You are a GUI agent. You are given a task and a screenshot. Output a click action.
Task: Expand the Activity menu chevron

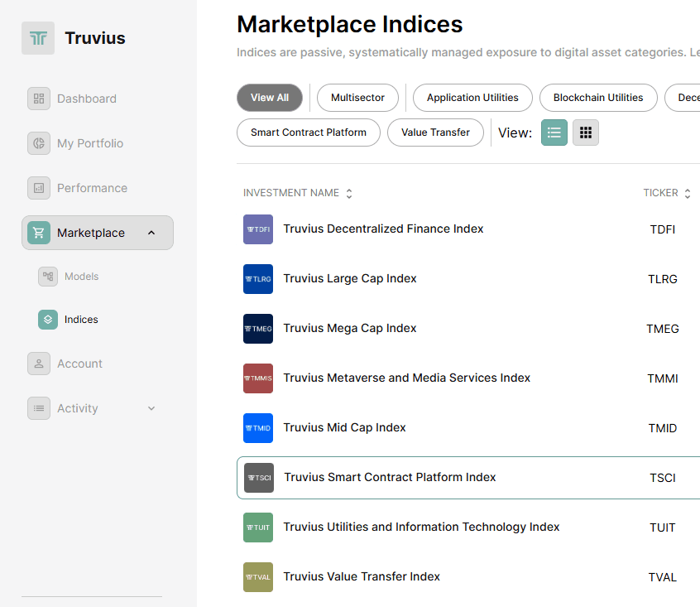pos(151,408)
